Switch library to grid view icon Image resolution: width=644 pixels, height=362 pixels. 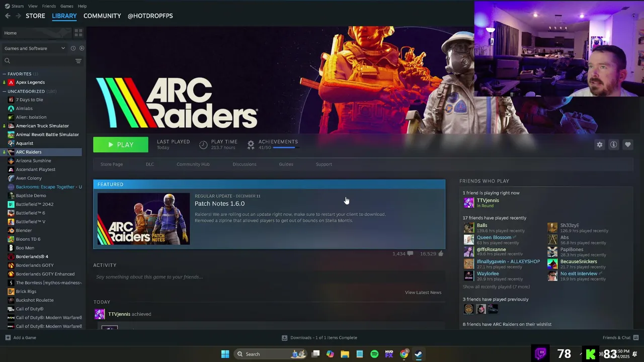point(78,33)
